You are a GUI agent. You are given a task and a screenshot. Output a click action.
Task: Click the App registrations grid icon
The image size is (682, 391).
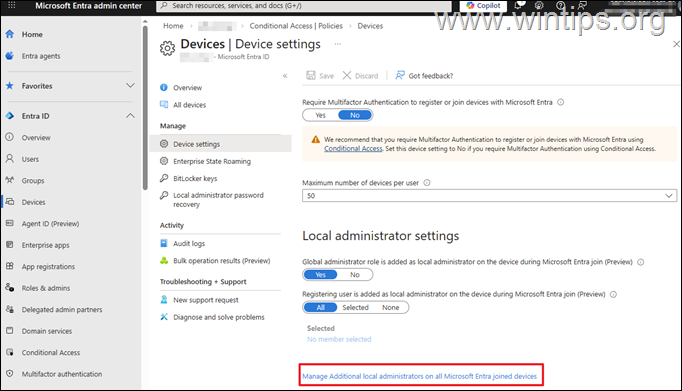[x=10, y=266]
